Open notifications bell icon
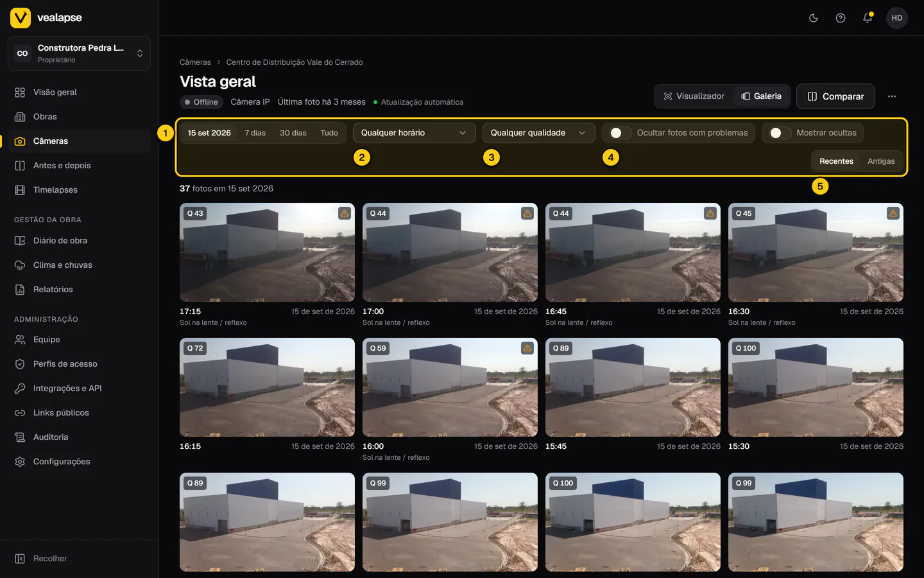 (868, 18)
